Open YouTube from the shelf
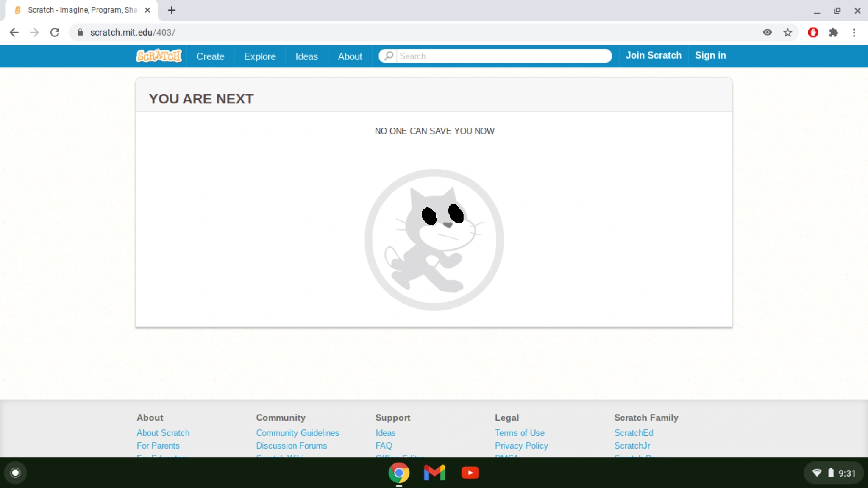Screen dimensions: 868x488 point(470,473)
